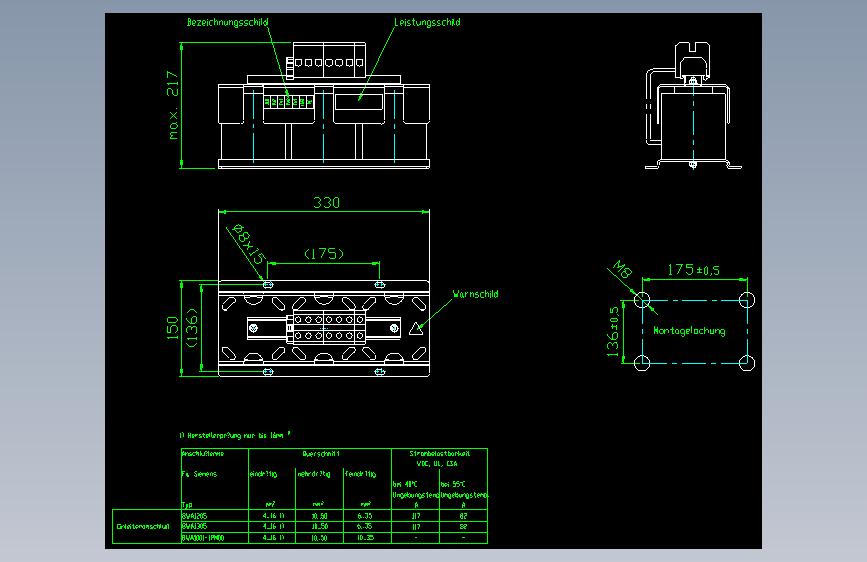Click the 'M8' thread annotation
The width and height of the screenshot is (867, 562).
click(623, 269)
